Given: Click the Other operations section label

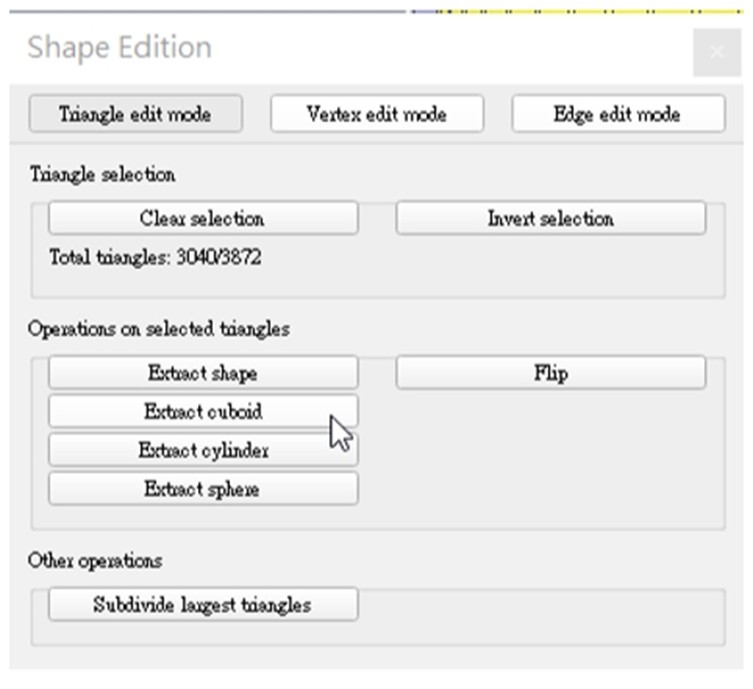Looking at the screenshot, I should tap(95, 560).
